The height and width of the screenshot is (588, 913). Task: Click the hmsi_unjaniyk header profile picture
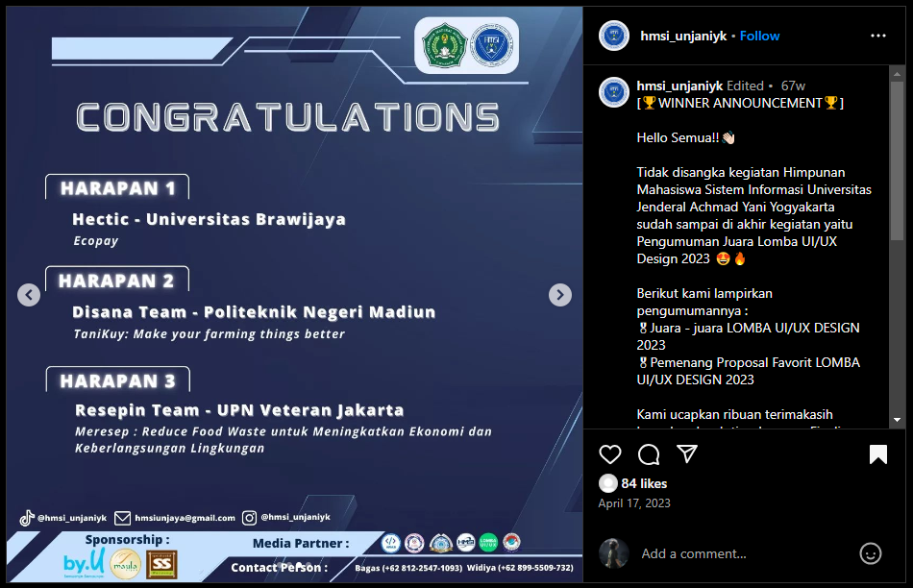614,36
